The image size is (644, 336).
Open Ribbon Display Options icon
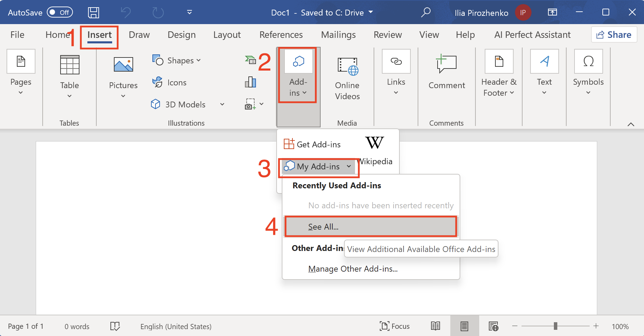(x=552, y=12)
